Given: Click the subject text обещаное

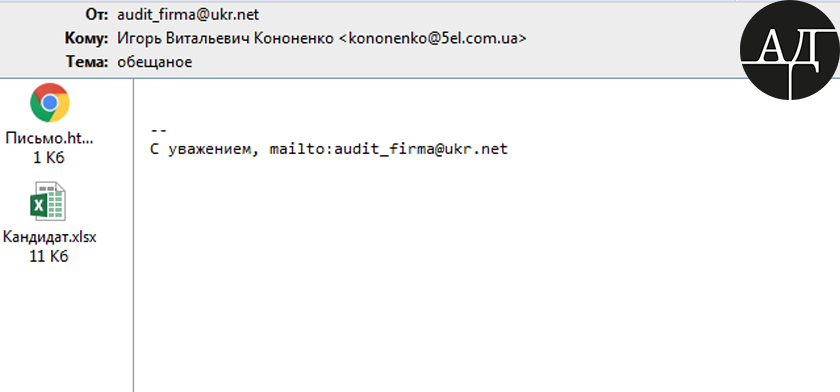Looking at the screenshot, I should (x=155, y=62).
